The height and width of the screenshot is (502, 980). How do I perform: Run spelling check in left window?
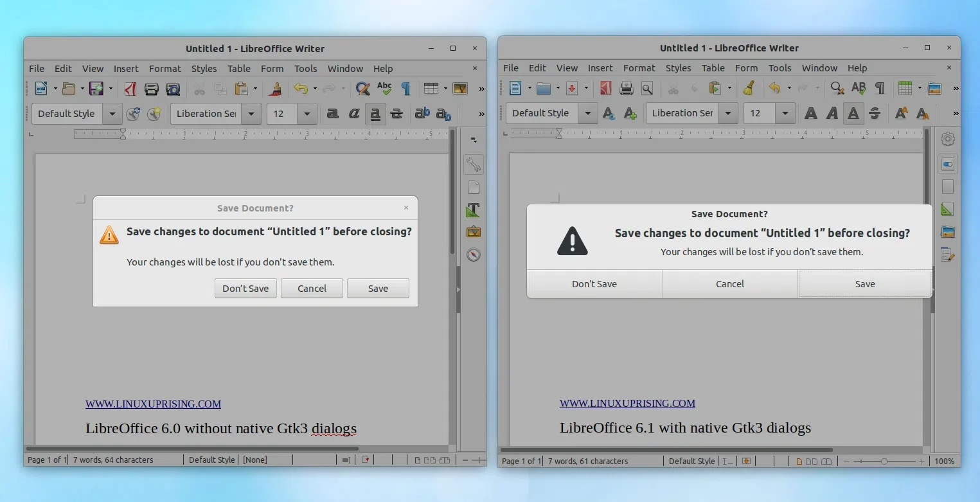384,89
